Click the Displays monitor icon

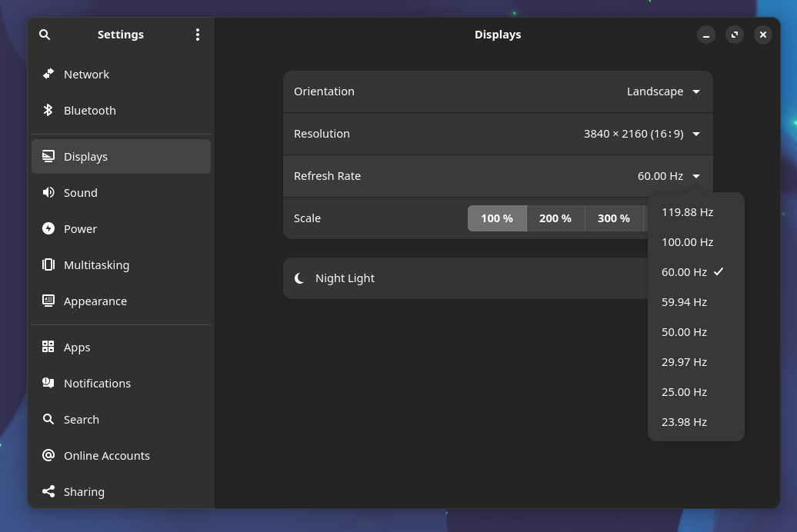[48, 157]
